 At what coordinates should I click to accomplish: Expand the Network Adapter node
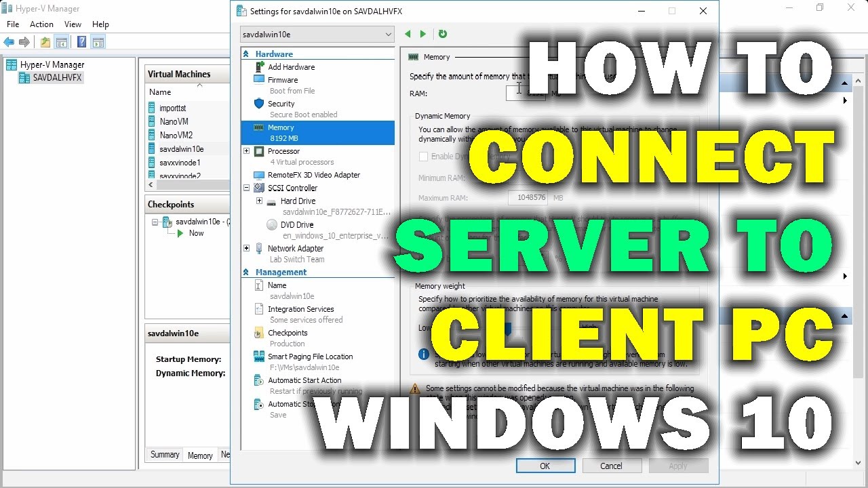(x=246, y=248)
